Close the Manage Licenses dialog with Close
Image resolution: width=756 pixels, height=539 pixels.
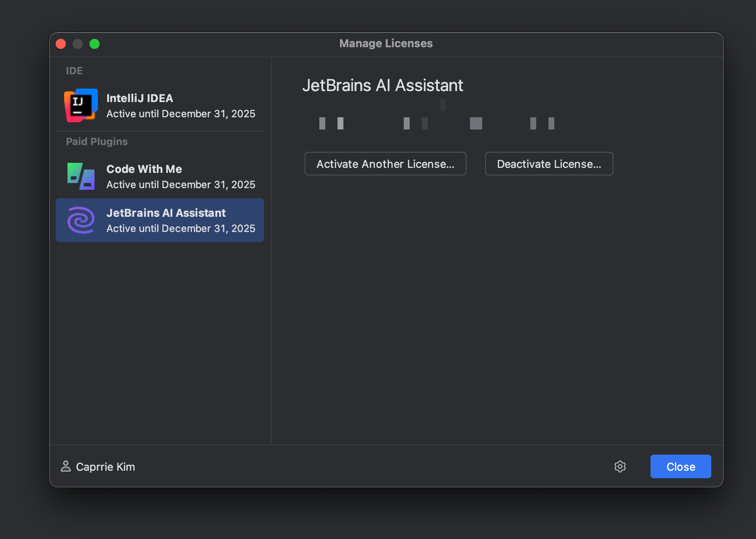[681, 466]
